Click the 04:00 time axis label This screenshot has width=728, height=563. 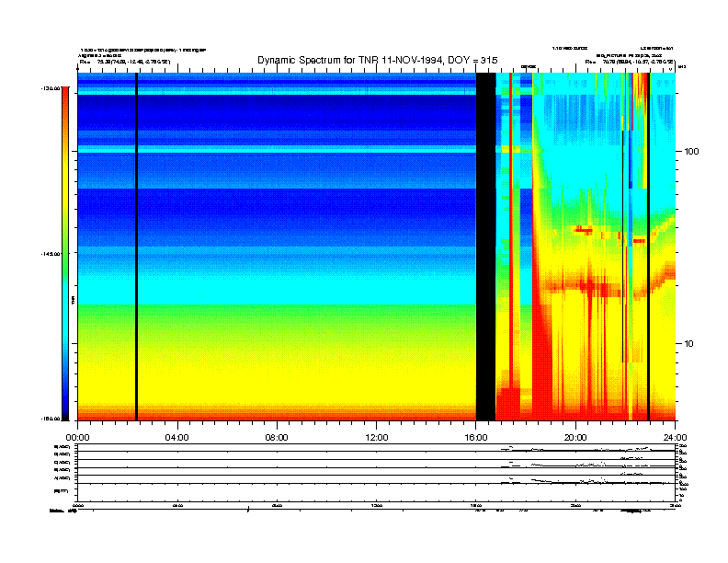pos(176,438)
